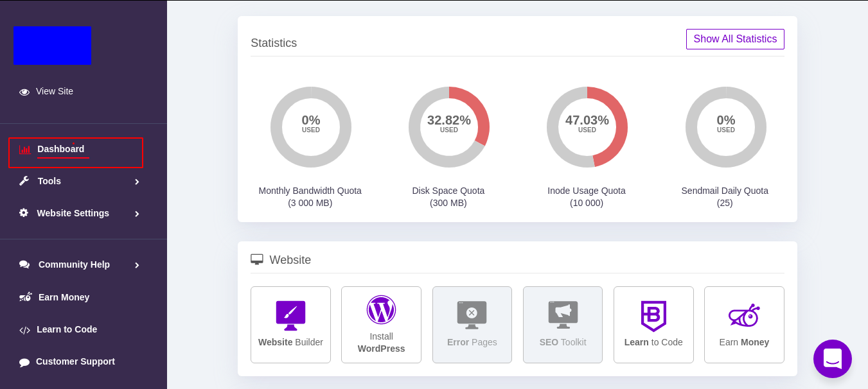The width and height of the screenshot is (868, 389).
Task: Expand the Community Help chevron
Action: [137, 265]
